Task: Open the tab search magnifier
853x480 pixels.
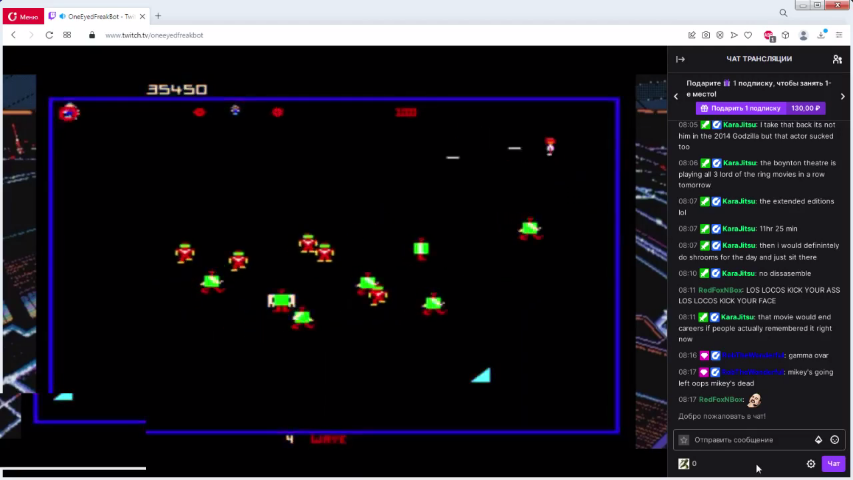Action: click(x=783, y=13)
